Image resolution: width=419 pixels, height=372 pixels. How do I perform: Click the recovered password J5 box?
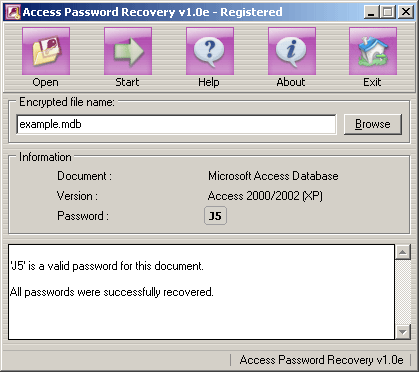click(x=215, y=216)
